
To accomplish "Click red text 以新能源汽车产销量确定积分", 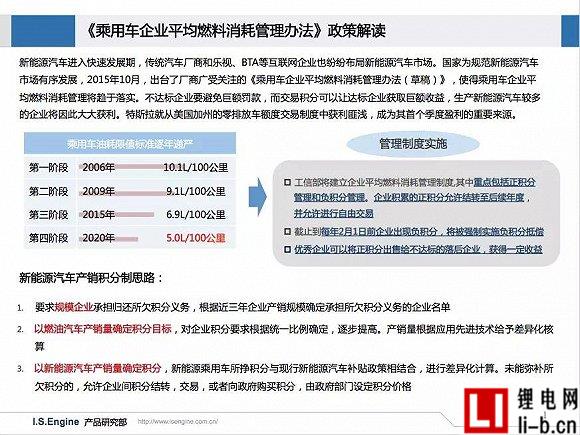I will [x=98, y=368].
